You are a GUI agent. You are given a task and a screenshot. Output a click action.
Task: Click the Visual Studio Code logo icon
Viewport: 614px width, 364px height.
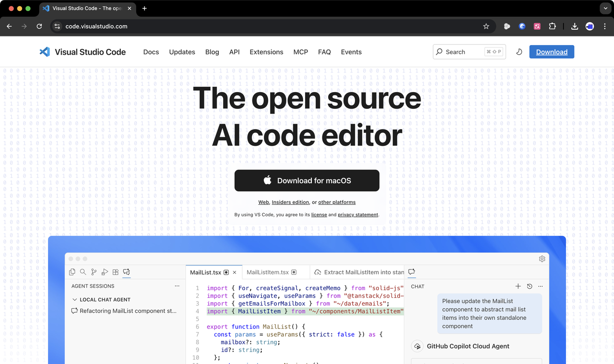[x=45, y=52]
